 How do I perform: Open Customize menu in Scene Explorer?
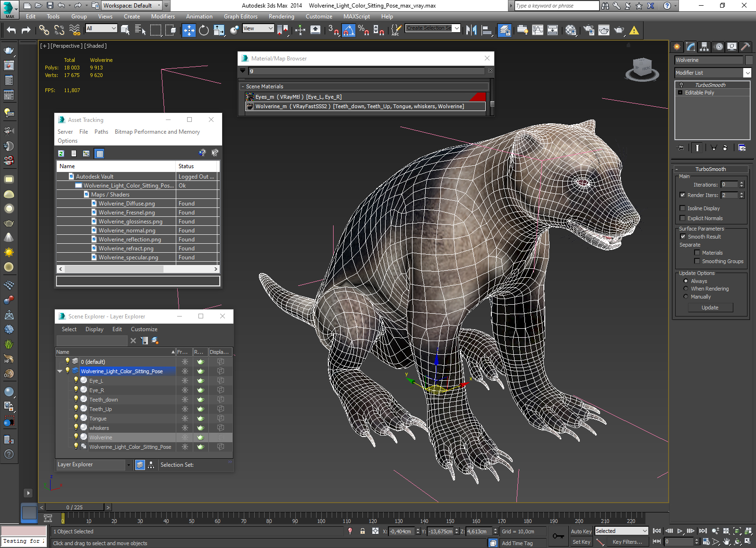point(144,329)
